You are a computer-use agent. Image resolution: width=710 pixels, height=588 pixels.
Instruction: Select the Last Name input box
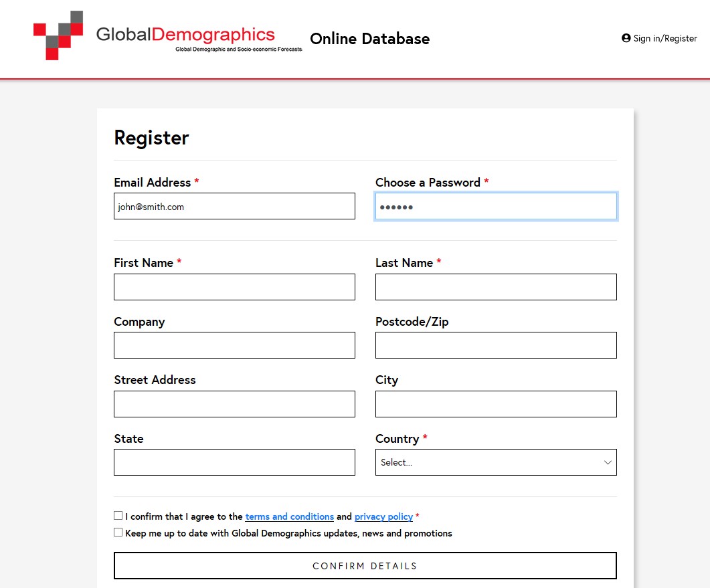click(x=496, y=287)
